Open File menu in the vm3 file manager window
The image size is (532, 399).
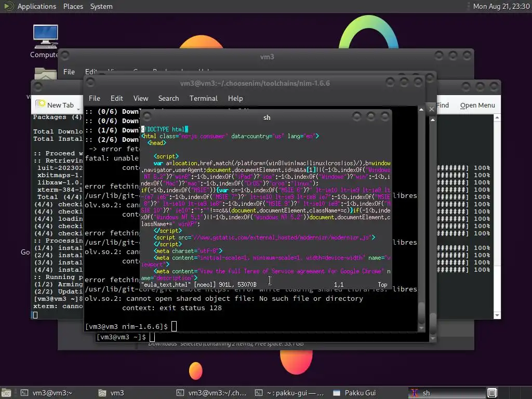click(69, 72)
